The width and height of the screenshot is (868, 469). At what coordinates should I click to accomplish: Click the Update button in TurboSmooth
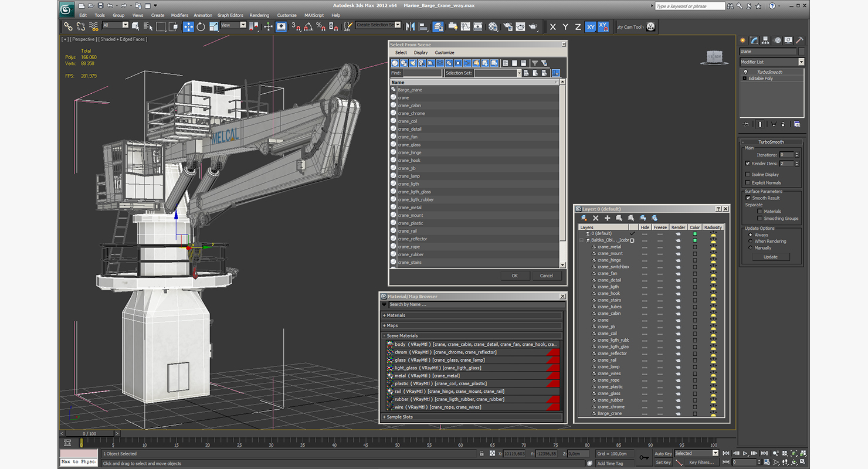click(x=770, y=257)
